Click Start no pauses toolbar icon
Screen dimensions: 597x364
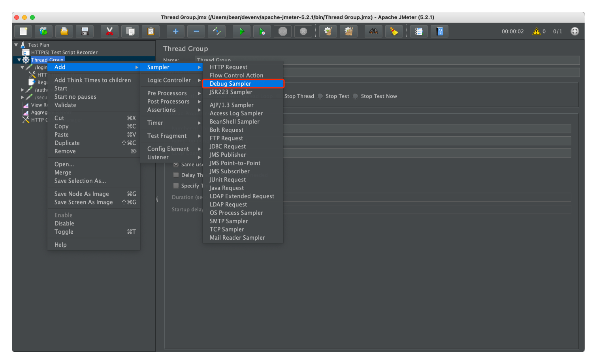click(262, 31)
